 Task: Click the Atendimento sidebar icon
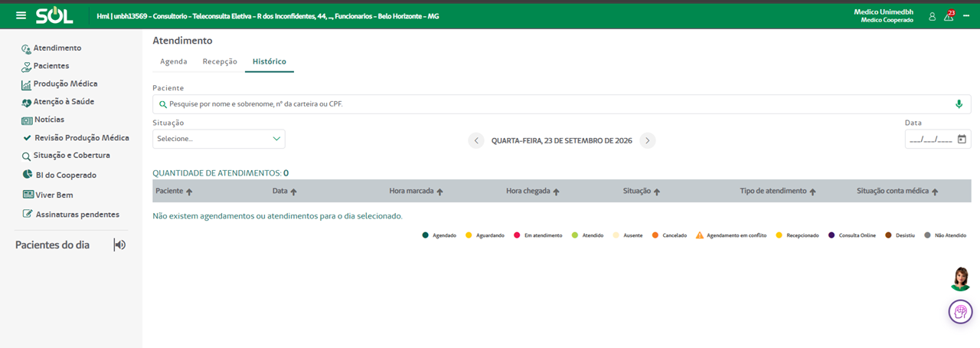[26, 48]
